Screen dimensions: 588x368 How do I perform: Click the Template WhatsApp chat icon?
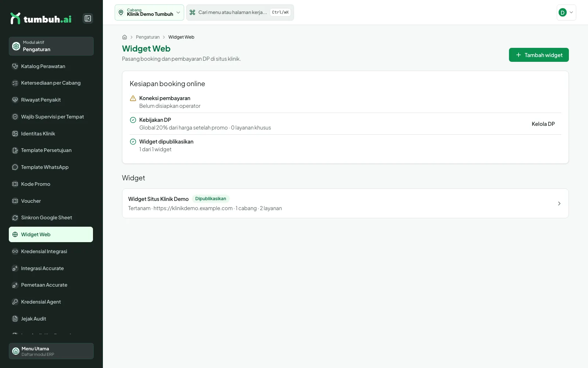[15, 167]
